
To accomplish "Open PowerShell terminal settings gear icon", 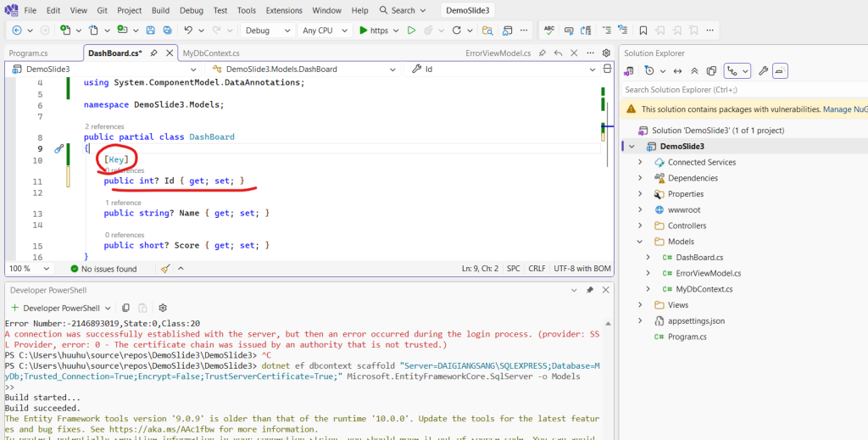I will click(163, 308).
